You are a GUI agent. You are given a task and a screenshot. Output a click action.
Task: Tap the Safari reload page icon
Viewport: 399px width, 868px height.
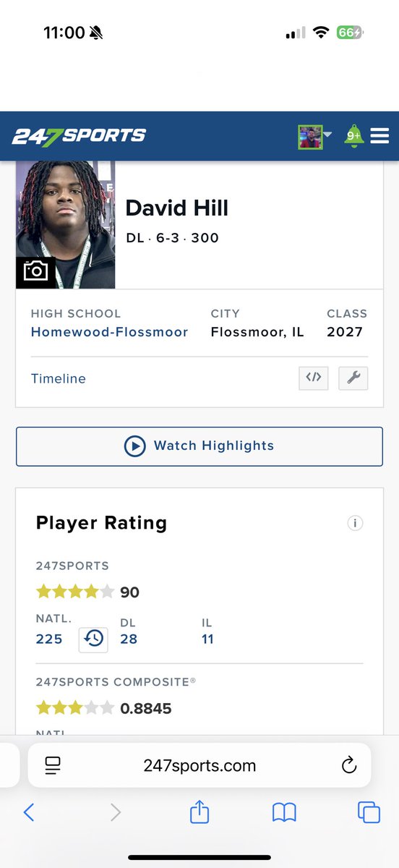[349, 765]
